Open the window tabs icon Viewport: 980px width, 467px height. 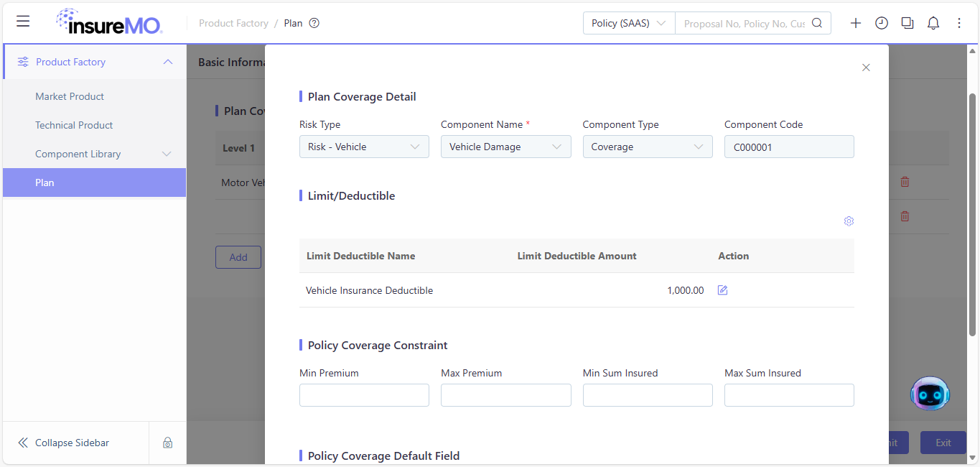pos(907,23)
